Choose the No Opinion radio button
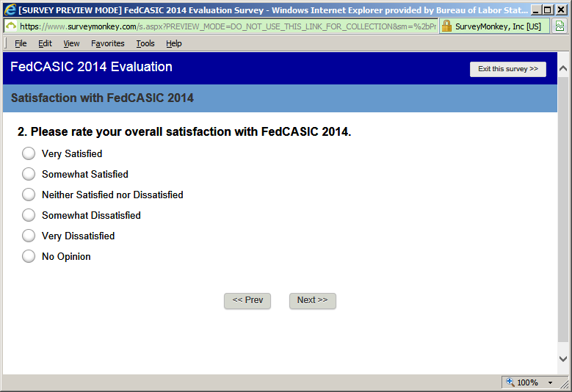 coord(29,256)
